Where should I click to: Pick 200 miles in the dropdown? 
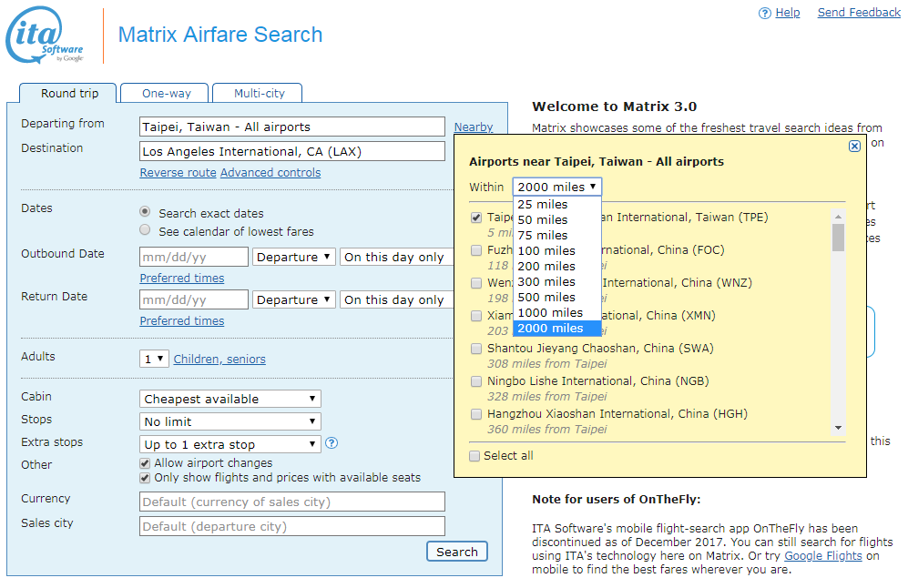pos(557,266)
